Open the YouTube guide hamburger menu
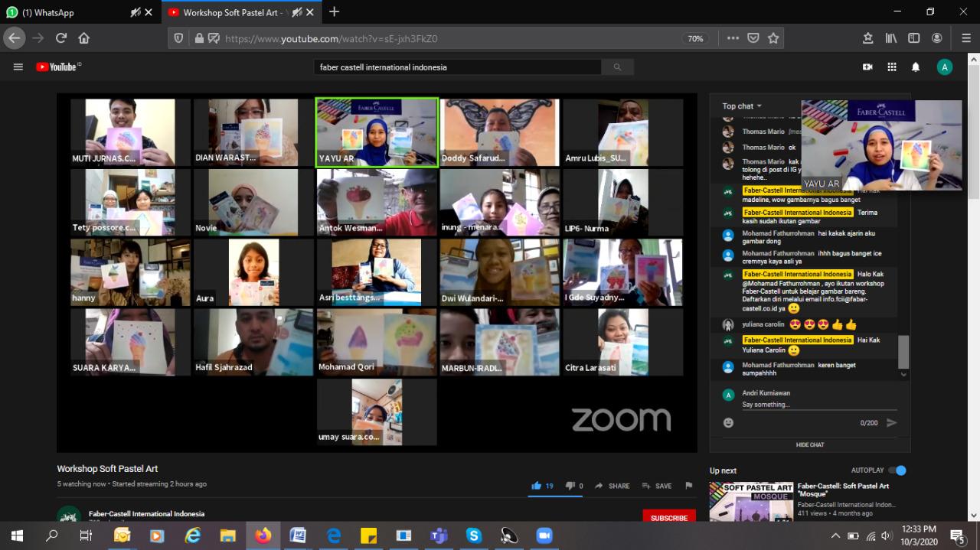Screen dimensions: 980x550 click(18, 67)
